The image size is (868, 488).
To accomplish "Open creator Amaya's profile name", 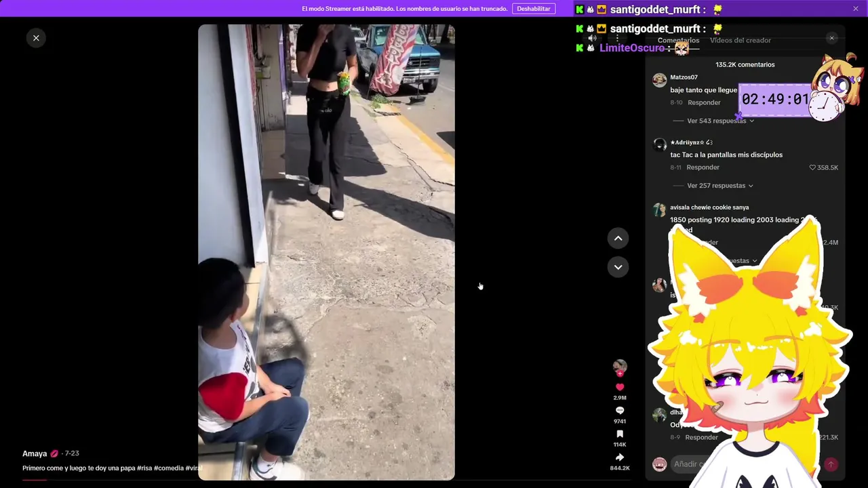I will click(35, 453).
